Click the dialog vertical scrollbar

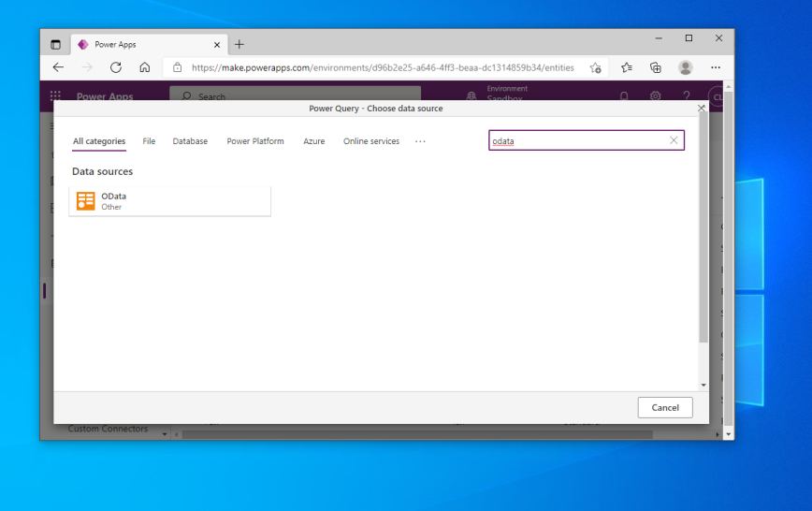pos(703,227)
